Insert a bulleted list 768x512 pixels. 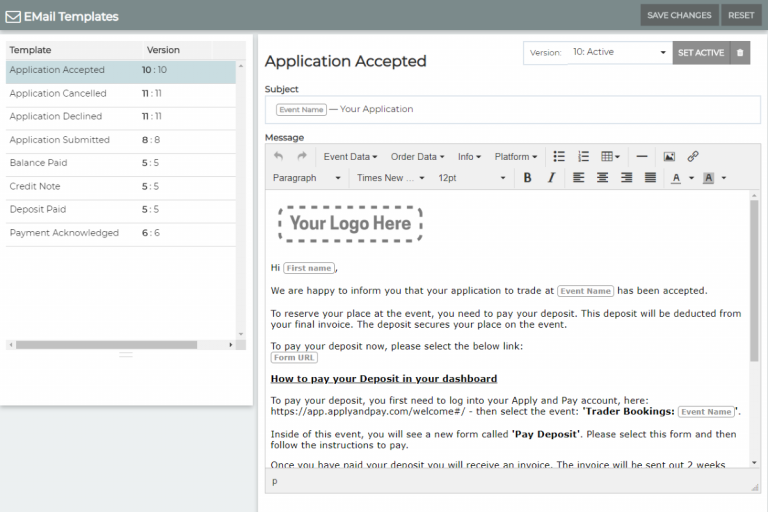pyautogui.click(x=559, y=157)
